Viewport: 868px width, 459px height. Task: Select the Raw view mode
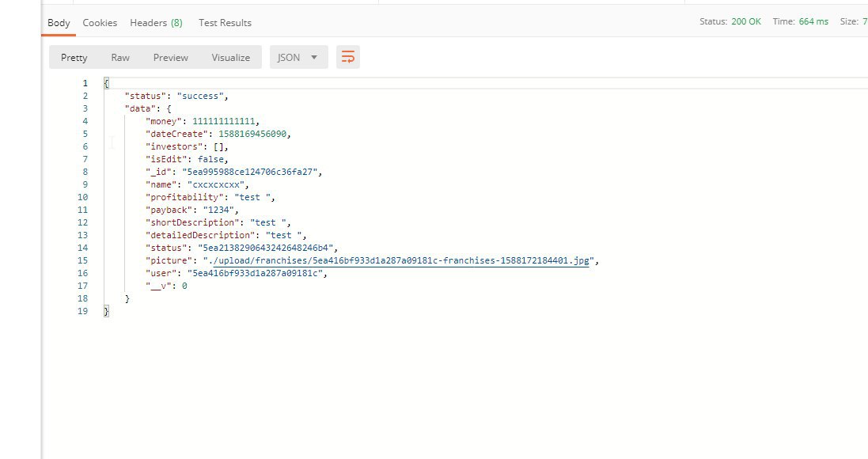[120, 57]
